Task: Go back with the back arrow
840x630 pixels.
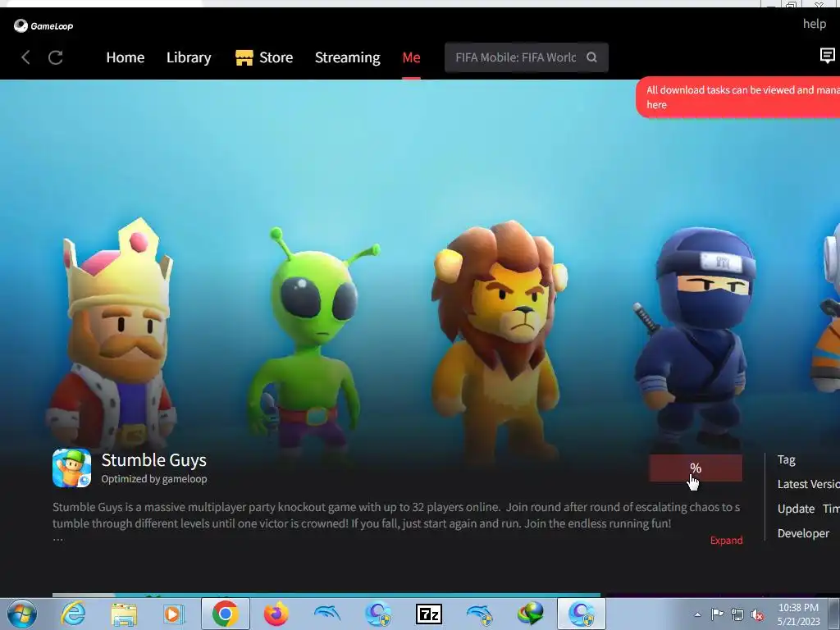Action: (x=25, y=57)
